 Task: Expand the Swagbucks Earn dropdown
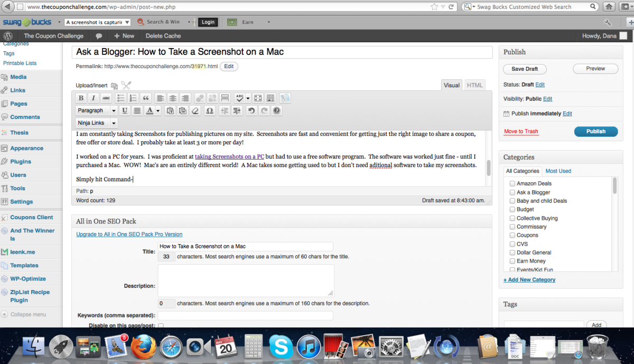click(x=268, y=22)
